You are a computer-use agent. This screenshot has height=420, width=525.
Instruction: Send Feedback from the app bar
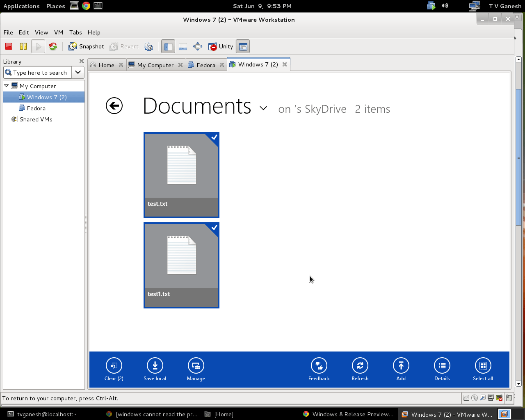coord(319,370)
